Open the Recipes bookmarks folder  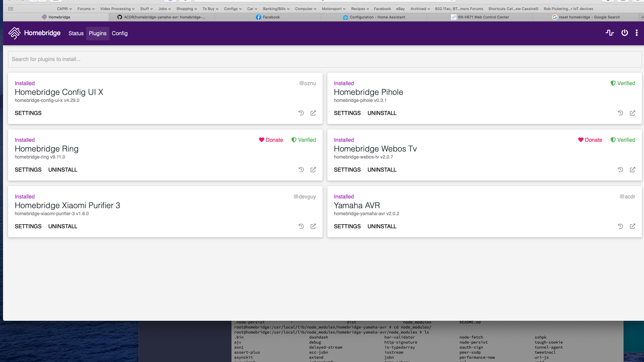(360, 9)
